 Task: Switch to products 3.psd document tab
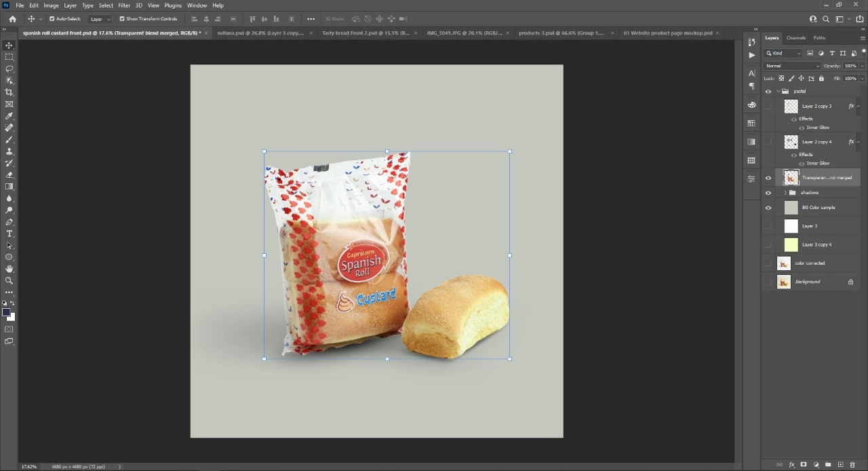(561, 33)
